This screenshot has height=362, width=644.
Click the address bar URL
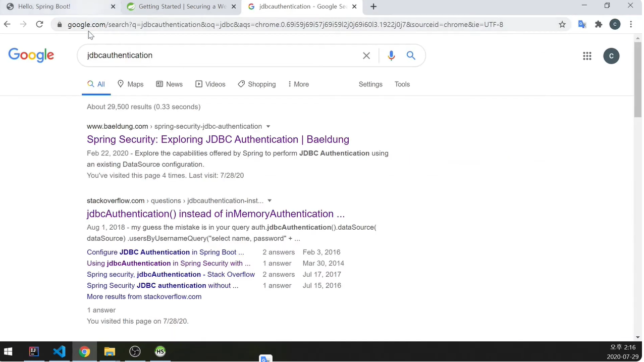coord(285,24)
